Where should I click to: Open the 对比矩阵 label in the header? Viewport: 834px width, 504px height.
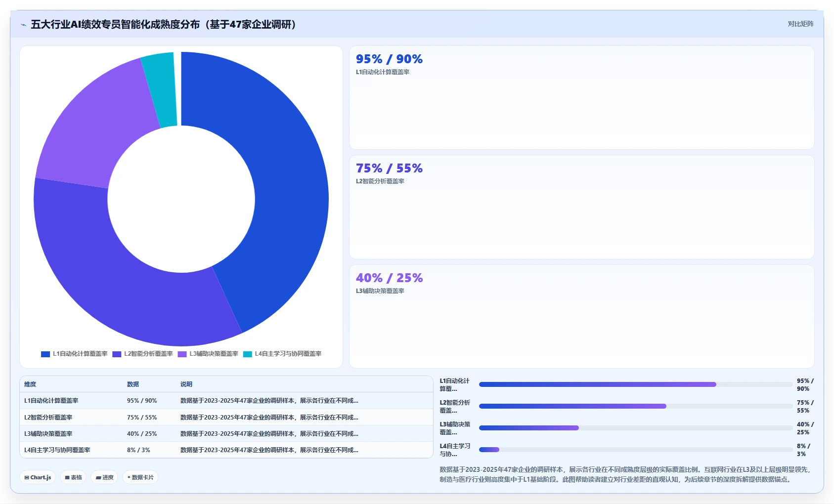pyautogui.click(x=800, y=24)
